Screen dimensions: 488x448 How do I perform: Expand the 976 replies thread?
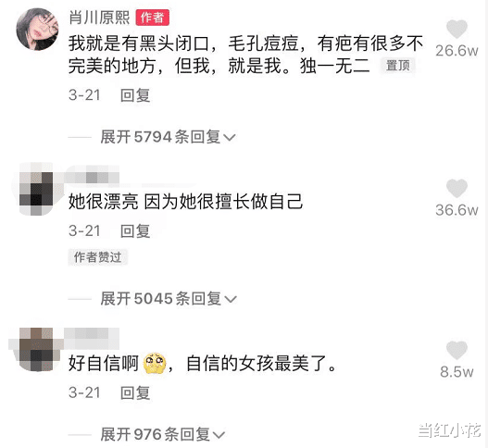tap(162, 434)
